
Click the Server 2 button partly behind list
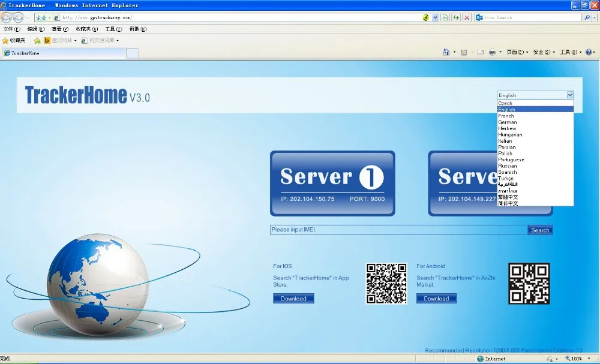[462, 183]
